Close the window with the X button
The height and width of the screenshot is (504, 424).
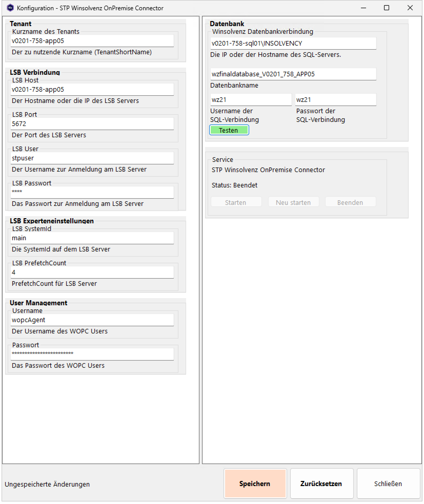[x=410, y=8]
